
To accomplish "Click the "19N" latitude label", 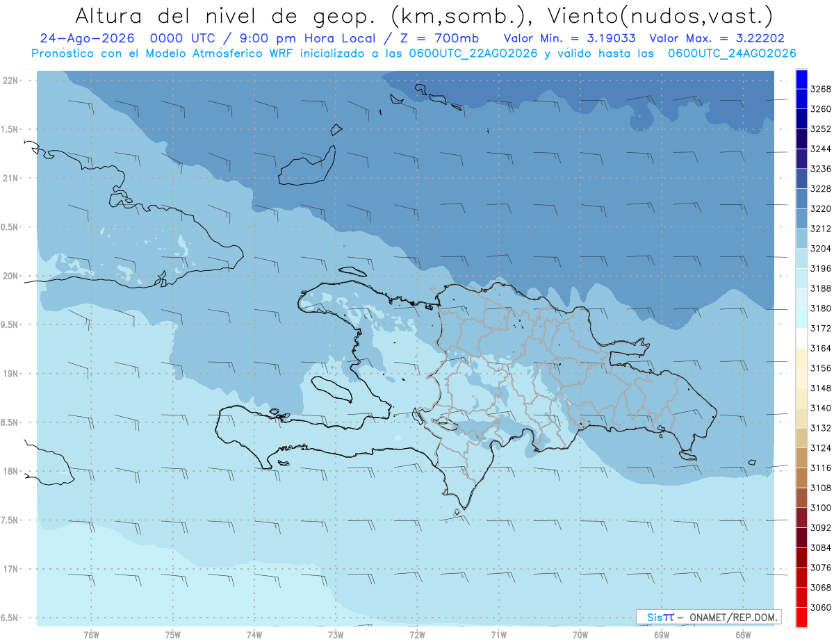I will pos(10,373).
